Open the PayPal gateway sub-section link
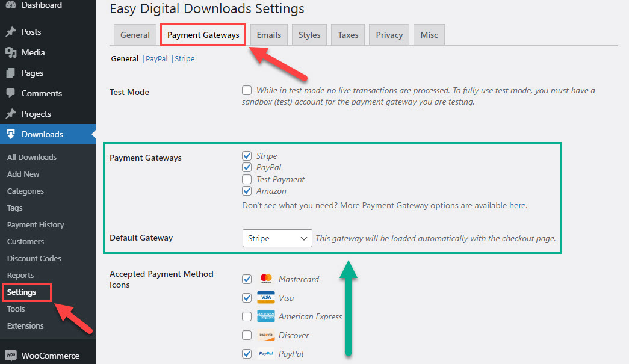Viewport: 629px width, 364px height. 156,58
